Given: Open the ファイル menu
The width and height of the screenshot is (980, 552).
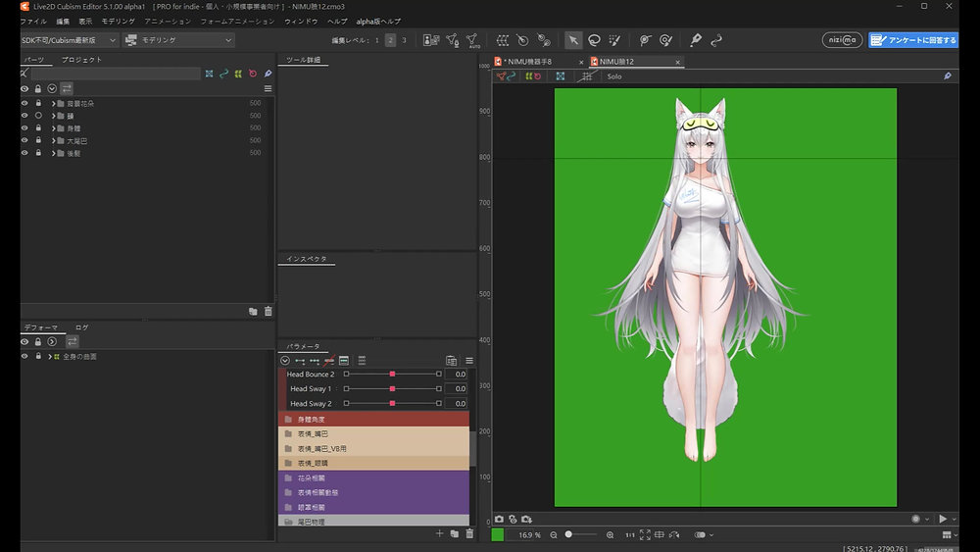Looking at the screenshot, I should click(x=33, y=22).
